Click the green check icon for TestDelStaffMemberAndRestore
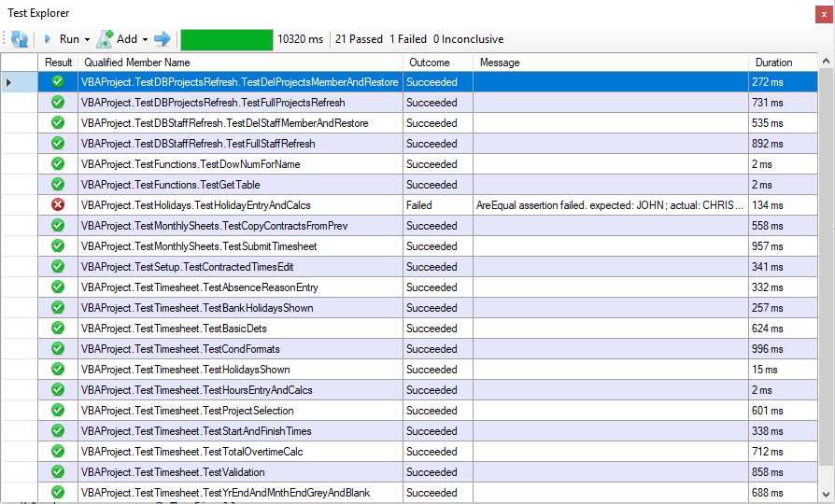Viewport: 835px width, 504px height. click(58, 123)
